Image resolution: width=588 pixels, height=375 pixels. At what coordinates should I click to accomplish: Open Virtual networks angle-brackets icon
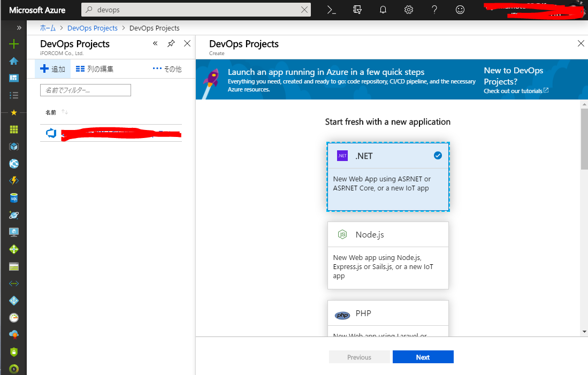(14, 284)
